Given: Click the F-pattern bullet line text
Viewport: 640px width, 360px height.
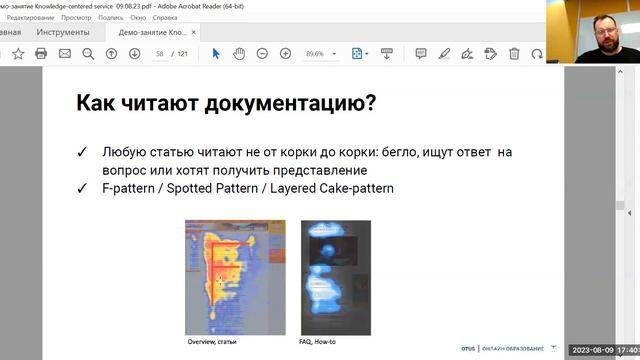Looking at the screenshot, I should point(248,189).
